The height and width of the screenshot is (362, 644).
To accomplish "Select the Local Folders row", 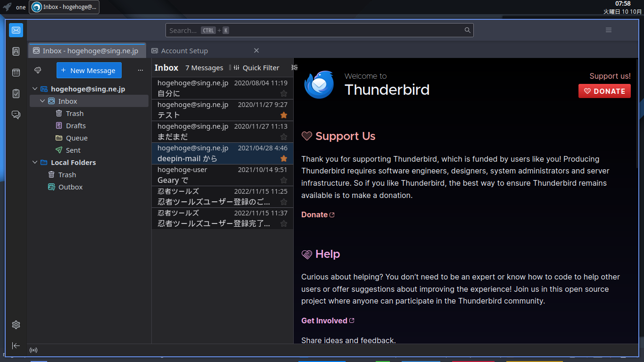I will point(89,162).
